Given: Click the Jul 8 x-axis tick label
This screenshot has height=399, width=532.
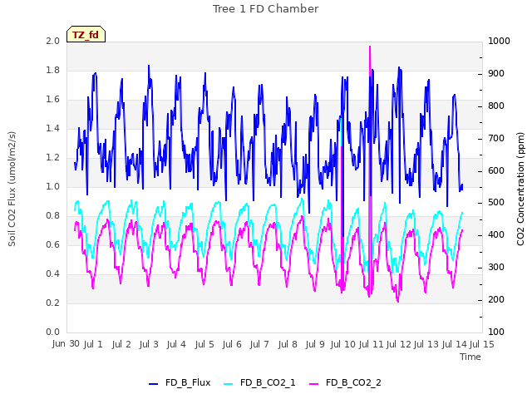Looking at the screenshot, I should 288,344.
